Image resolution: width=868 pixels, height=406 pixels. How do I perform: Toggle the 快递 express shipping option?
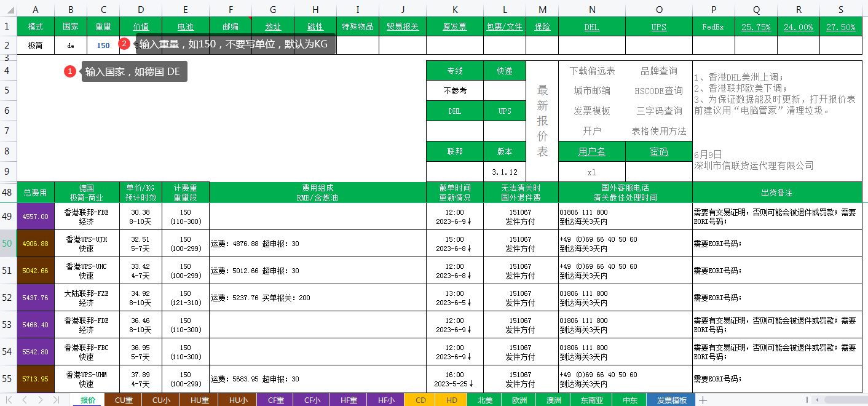click(x=504, y=70)
